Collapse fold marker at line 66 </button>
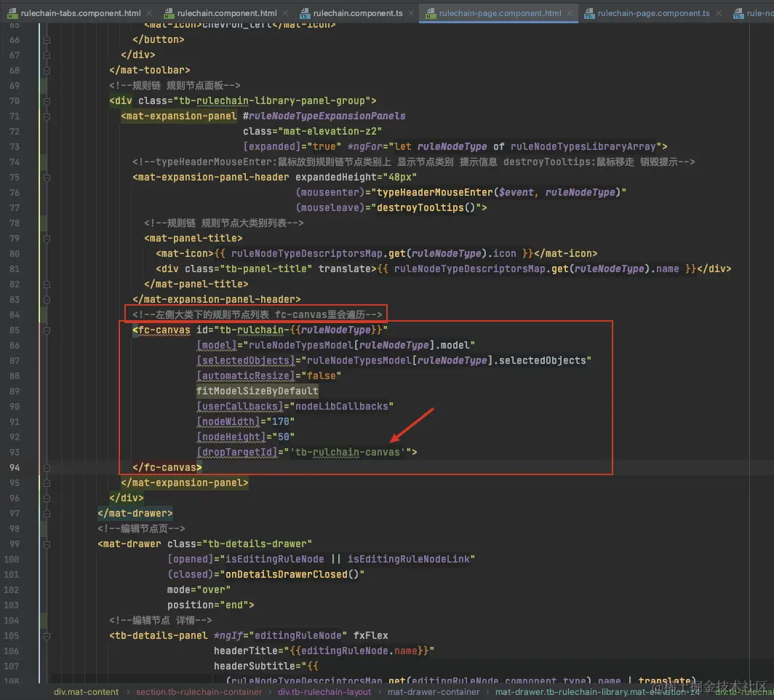The width and height of the screenshot is (774, 700). tap(47, 40)
